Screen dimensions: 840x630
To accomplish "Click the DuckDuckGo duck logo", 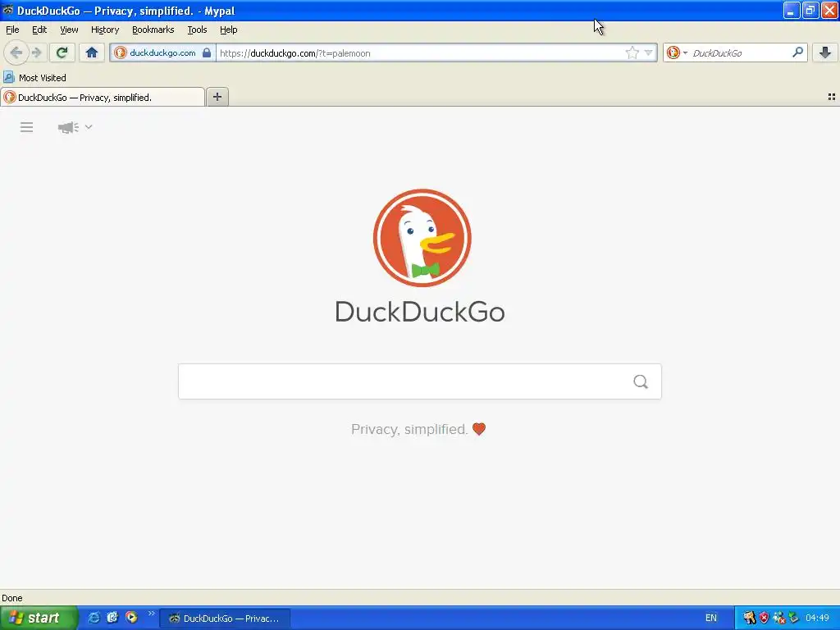I will [x=422, y=237].
